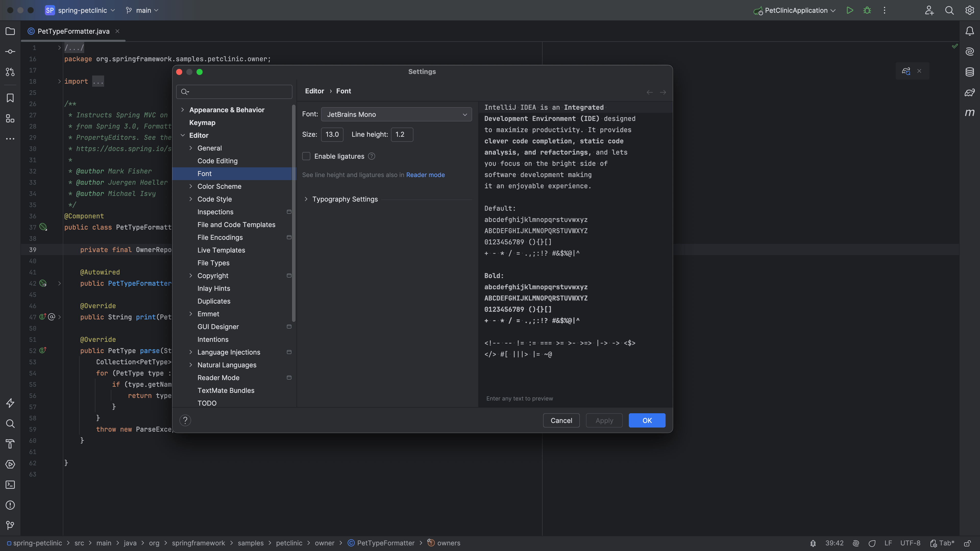Click the Search icon in top bar

pyautogui.click(x=949, y=10)
